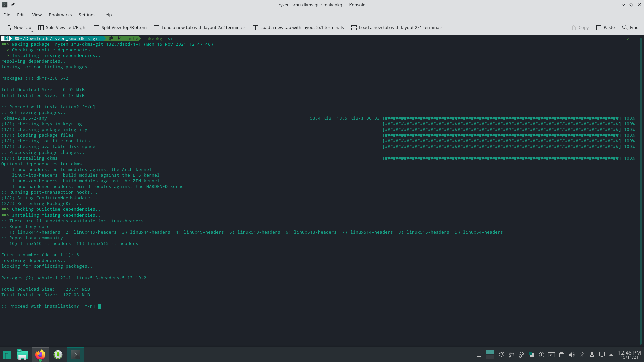Expand hidden system tray icons

point(611,355)
